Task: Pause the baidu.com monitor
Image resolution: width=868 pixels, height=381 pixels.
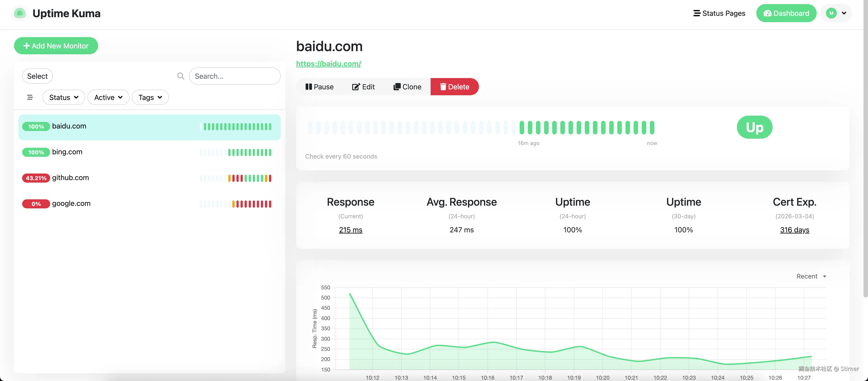Action: [319, 87]
